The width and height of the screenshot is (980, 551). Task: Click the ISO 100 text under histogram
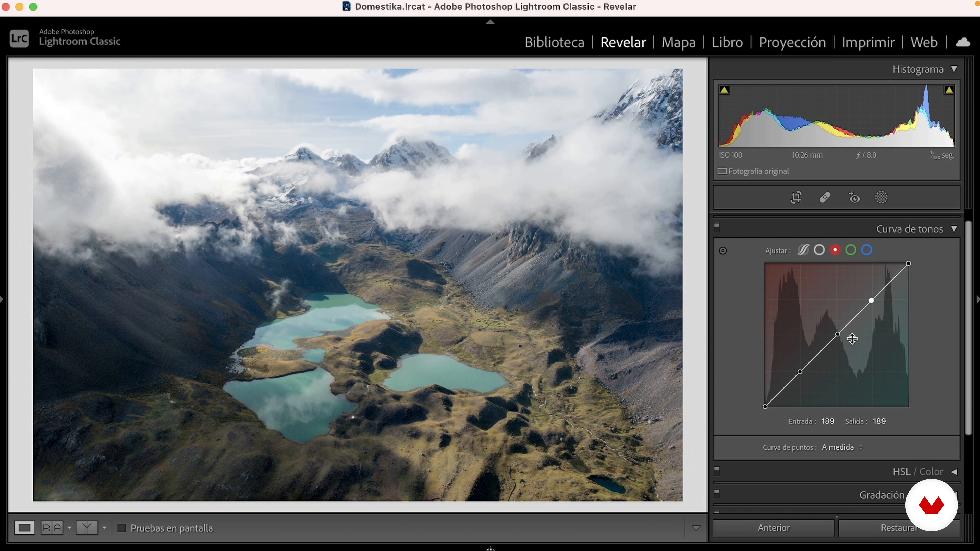pos(730,155)
